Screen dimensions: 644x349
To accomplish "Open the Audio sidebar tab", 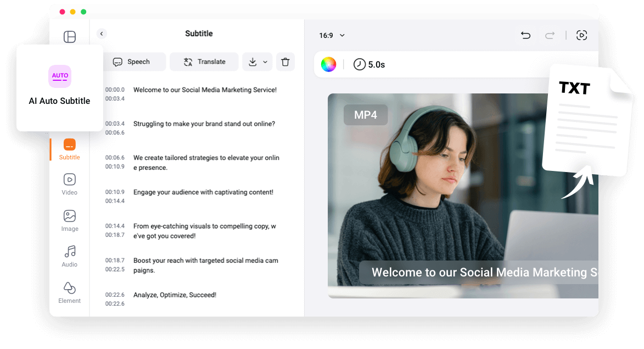I will click(x=69, y=257).
